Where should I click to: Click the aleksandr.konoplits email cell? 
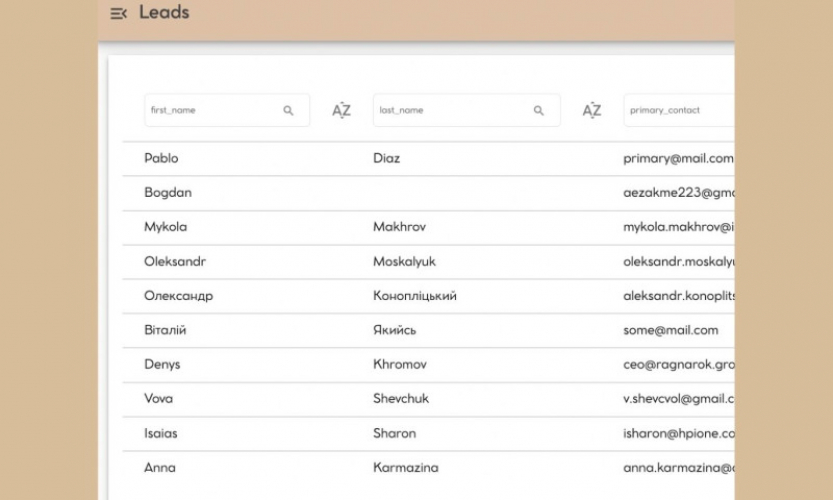678,296
